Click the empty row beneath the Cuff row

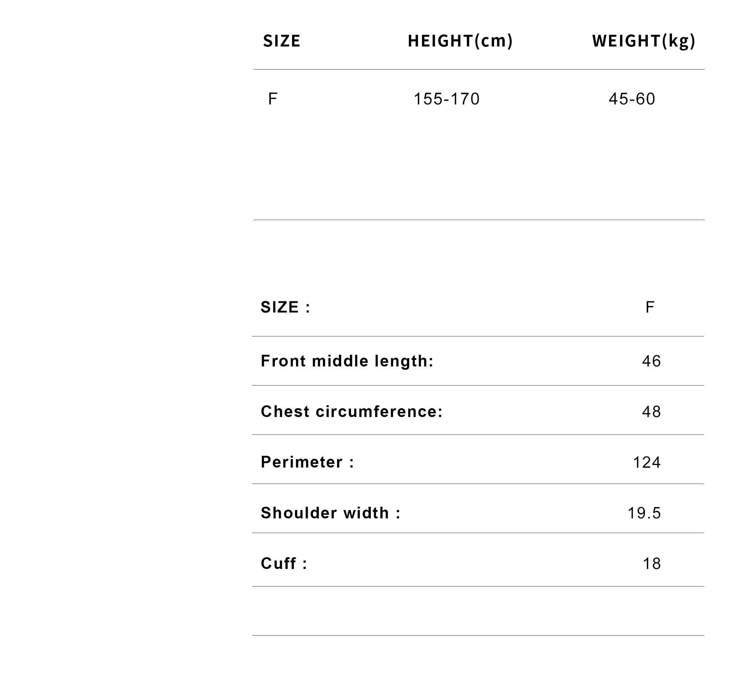(478, 611)
